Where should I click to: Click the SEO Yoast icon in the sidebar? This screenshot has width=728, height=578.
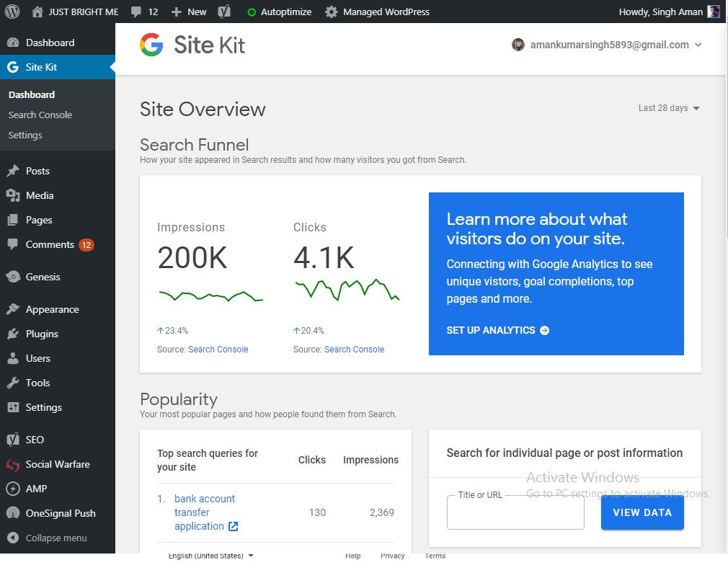[13, 440]
